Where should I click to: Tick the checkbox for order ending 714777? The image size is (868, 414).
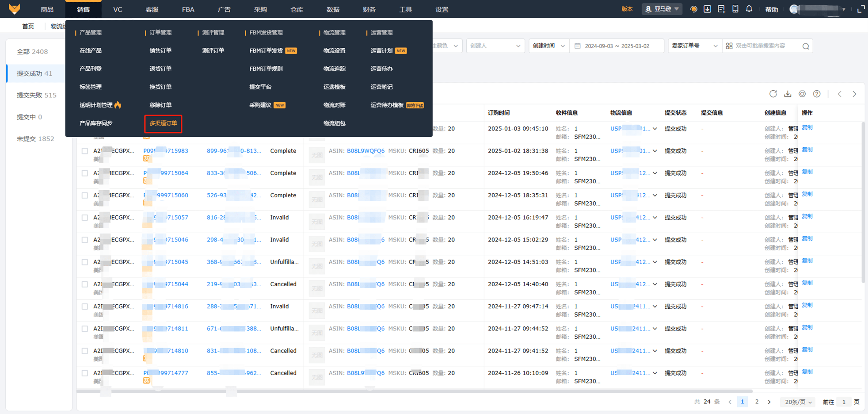pos(85,373)
